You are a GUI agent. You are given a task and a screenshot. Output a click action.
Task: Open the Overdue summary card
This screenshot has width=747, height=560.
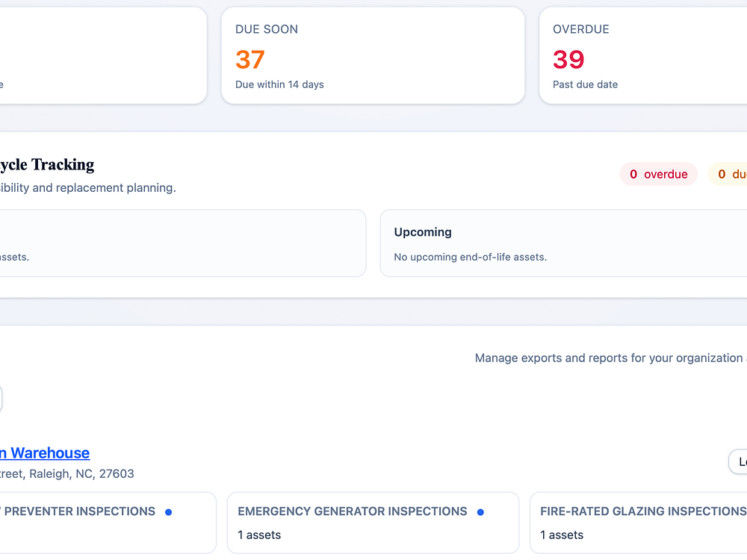643,55
